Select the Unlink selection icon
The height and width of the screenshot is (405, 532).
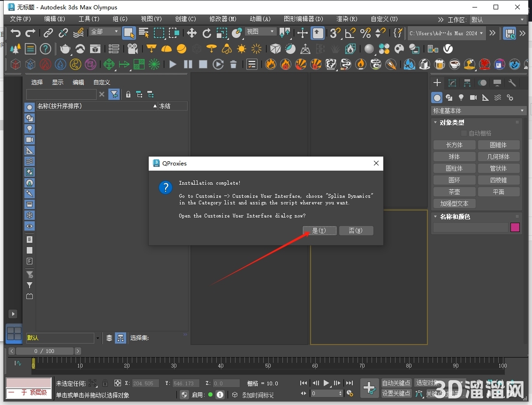63,33
